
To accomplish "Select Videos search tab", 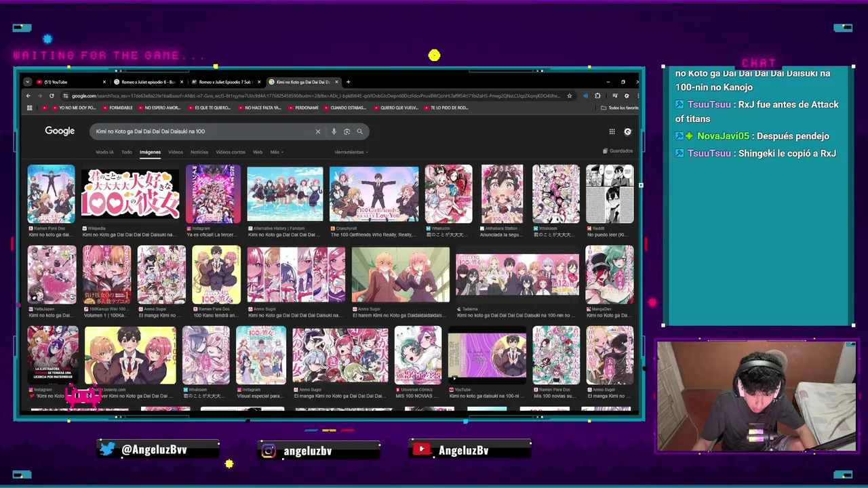I will coord(176,152).
